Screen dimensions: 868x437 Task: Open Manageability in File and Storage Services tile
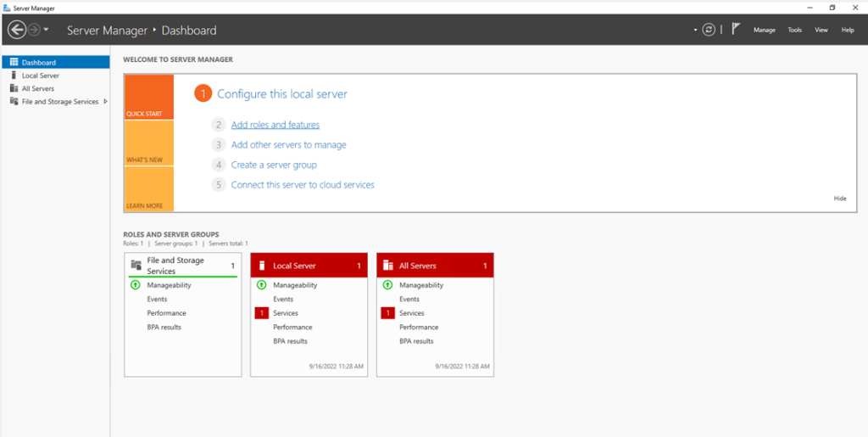(x=169, y=285)
